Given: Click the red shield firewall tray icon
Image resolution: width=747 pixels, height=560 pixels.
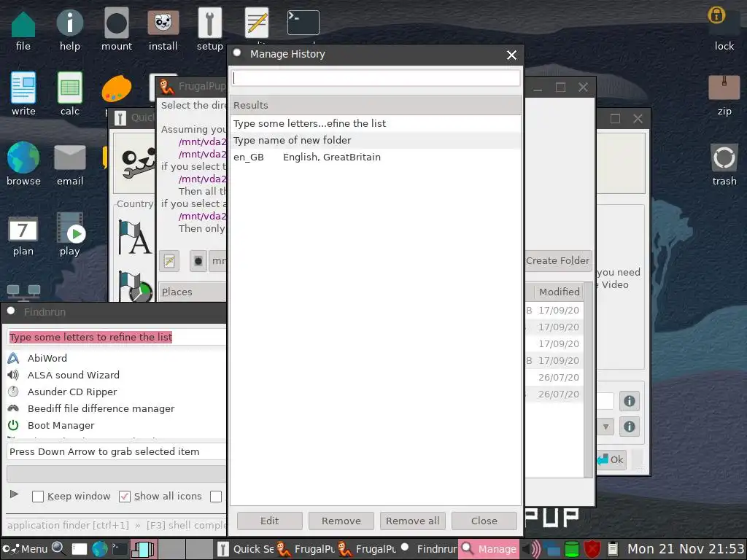Looking at the screenshot, I should click(x=592, y=549).
